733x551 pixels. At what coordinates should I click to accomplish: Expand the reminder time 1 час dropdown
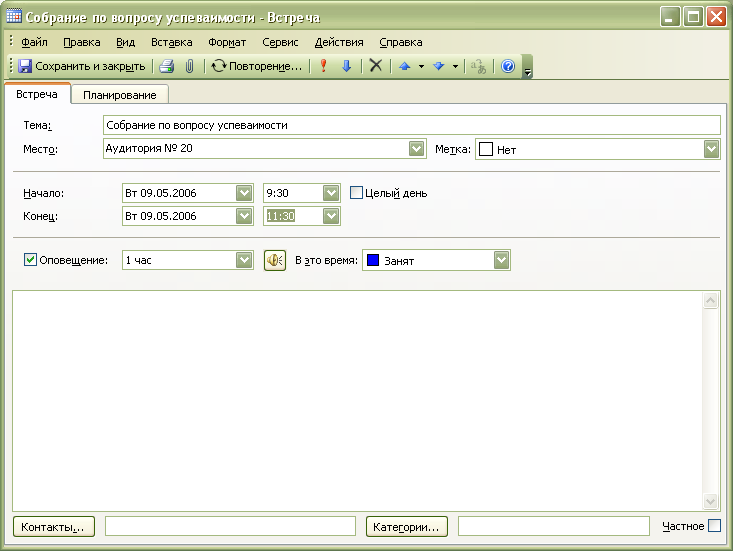(x=244, y=260)
